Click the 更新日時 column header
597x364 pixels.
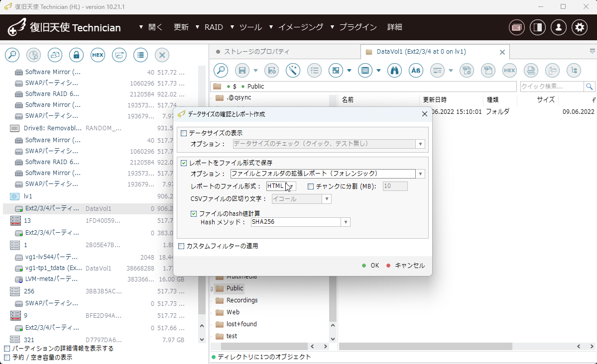coord(435,99)
